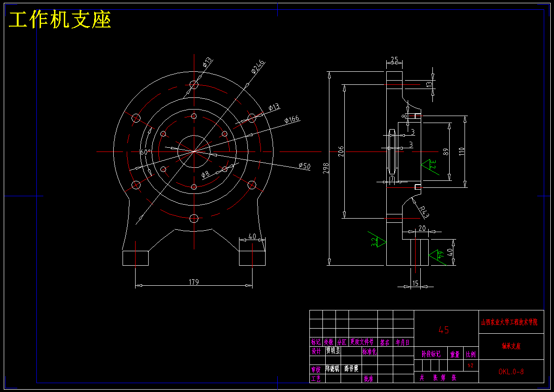Viewport: 554px width, 392px height.
Task: Select the 阶段标记 cell
Action: pos(431,354)
